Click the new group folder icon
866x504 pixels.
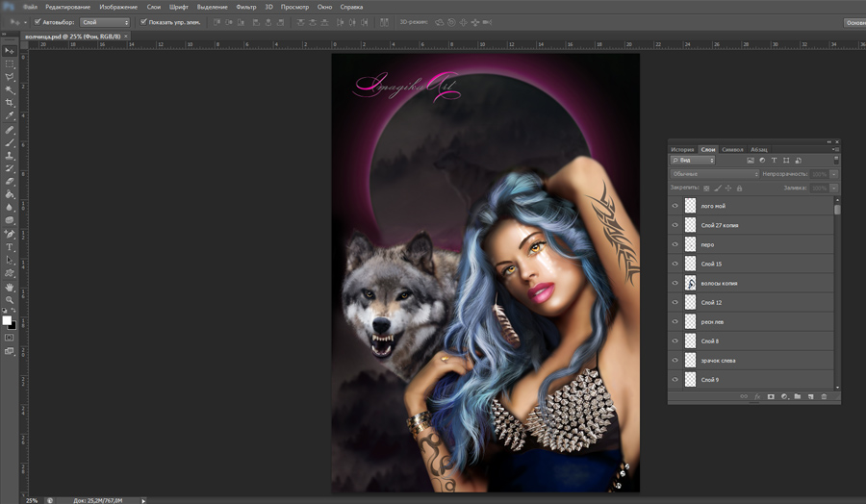pyautogui.click(x=798, y=396)
